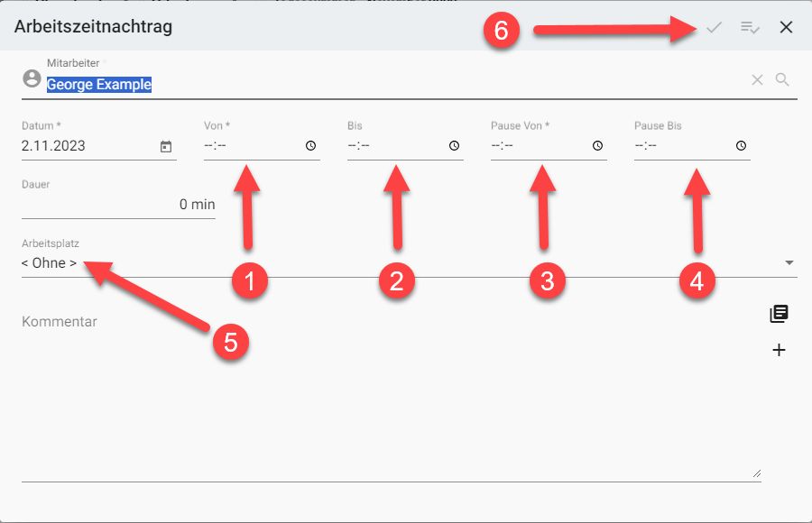Open the comment templates library icon
Image resolution: width=812 pixels, height=523 pixels.
click(x=779, y=314)
